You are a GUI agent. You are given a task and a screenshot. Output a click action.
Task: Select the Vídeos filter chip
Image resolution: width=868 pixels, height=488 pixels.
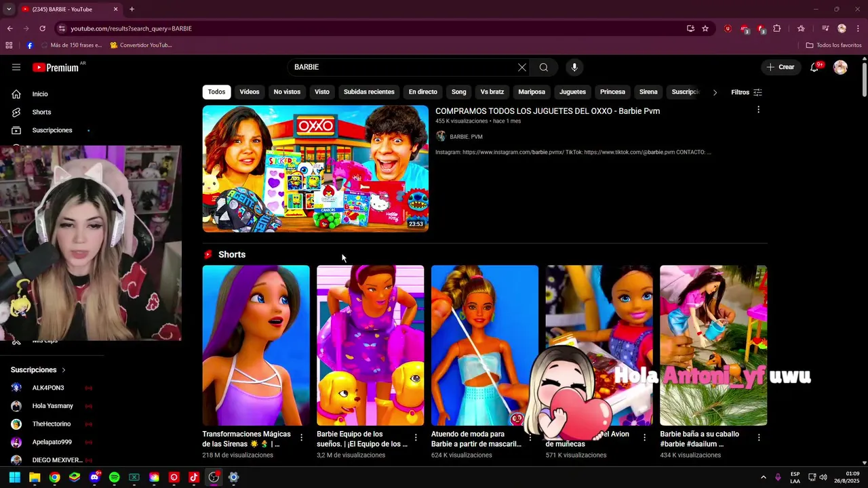(250, 92)
